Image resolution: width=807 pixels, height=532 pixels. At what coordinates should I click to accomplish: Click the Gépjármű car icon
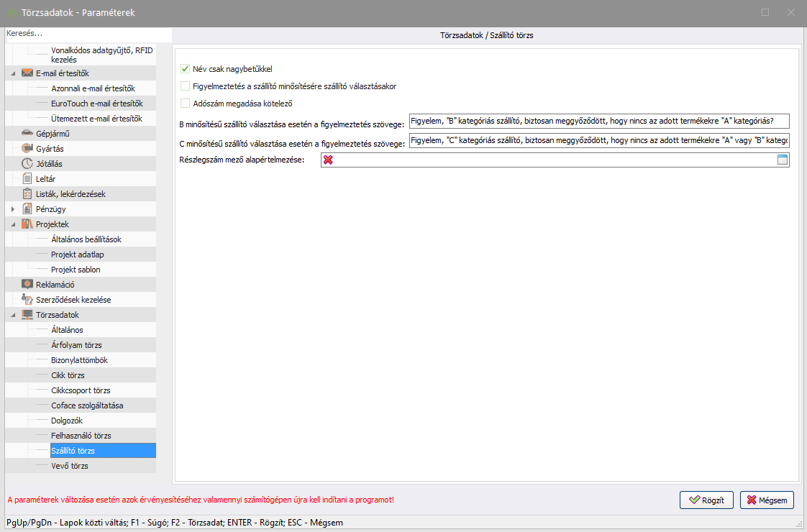27,133
